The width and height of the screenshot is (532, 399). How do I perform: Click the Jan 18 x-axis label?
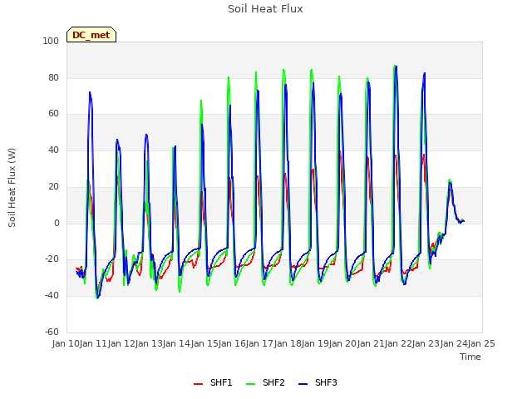click(x=288, y=343)
